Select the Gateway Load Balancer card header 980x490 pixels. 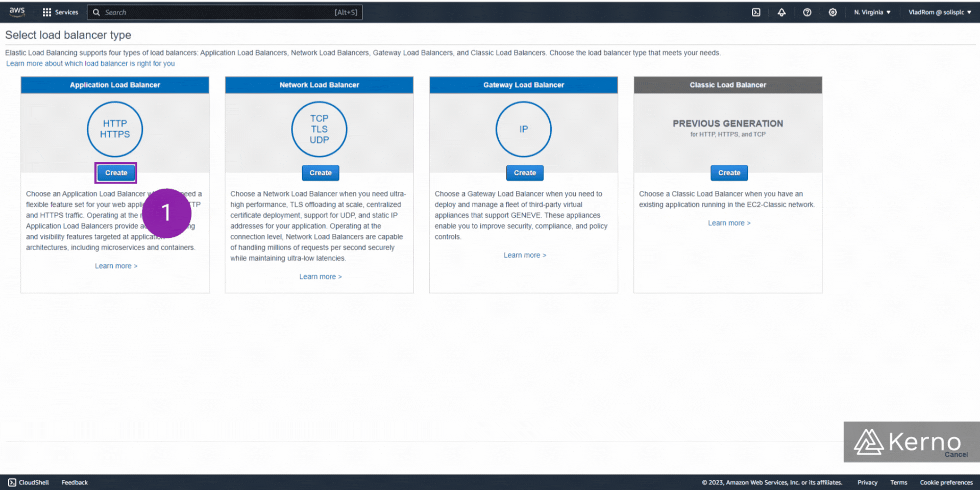(x=524, y=85)
